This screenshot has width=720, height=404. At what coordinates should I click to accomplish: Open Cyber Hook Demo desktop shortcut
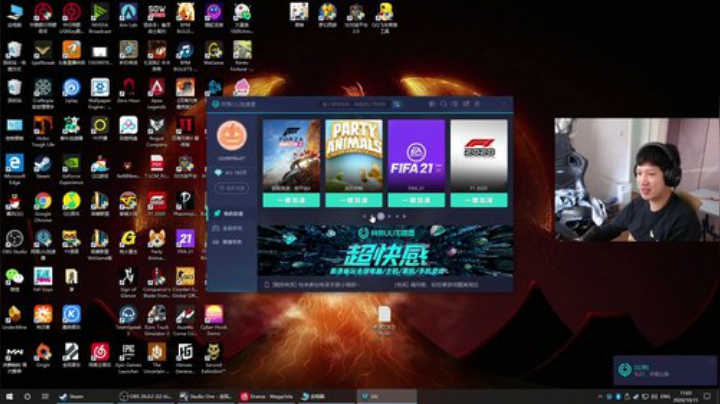tap(214, 321)
